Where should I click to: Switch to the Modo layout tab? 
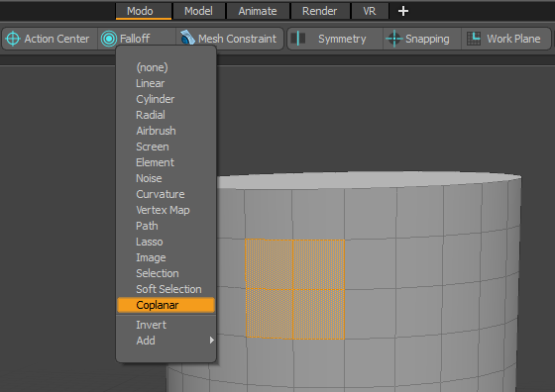pos(144,11)
